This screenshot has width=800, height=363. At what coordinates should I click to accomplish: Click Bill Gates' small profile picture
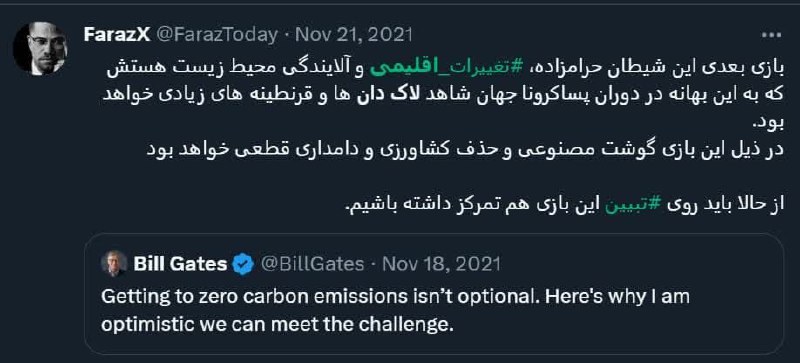coord(114,264)
